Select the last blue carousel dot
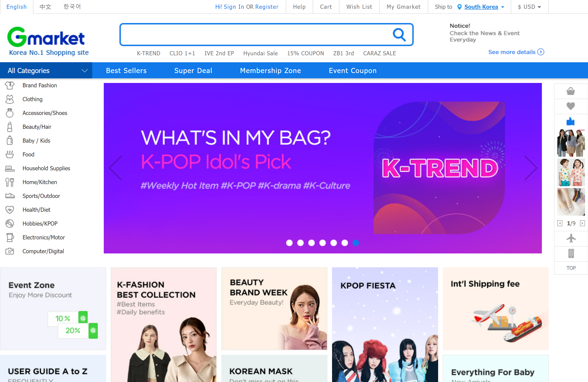This screenshot has width=588, height=382. pos(356,243)
